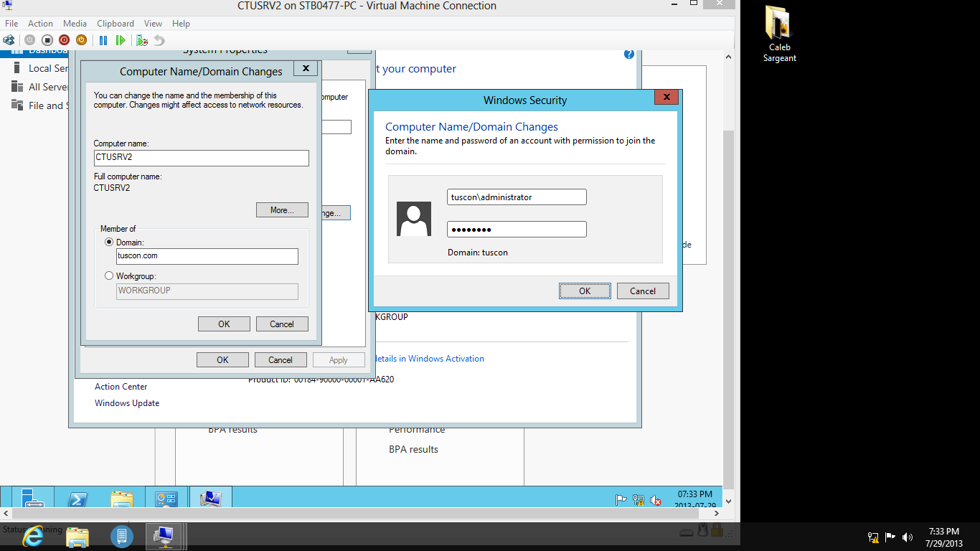Click Cancel in System Properties dialog
This screenshot has width=980, height=551.
click(281, 359)
